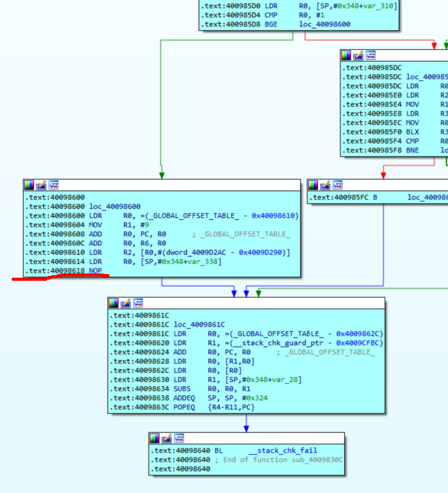Click the pencil edit icon on the loc_40098600 block
Screen dimensions: 448x493
[x=41, y=185]
